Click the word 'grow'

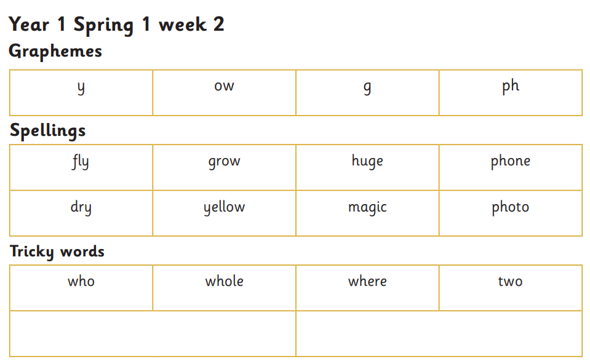(x=224, y=162)
